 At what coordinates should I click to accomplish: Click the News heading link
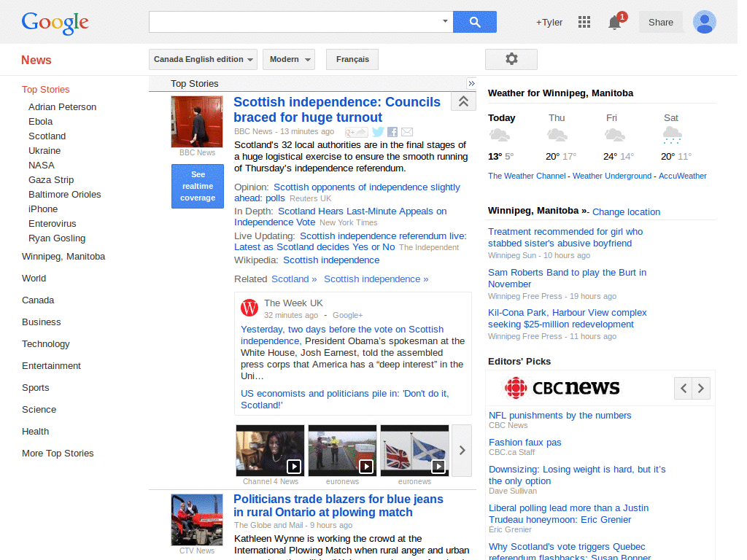pos(36,60)
